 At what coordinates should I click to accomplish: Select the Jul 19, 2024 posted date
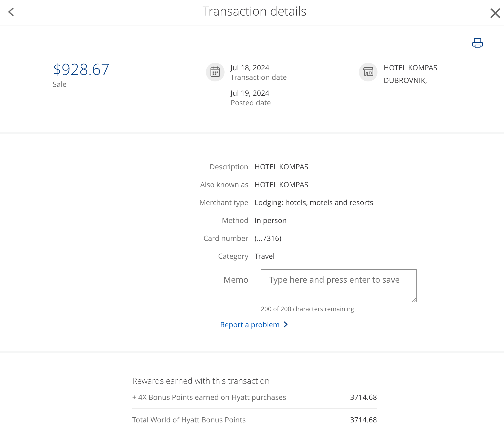[250, 93]
